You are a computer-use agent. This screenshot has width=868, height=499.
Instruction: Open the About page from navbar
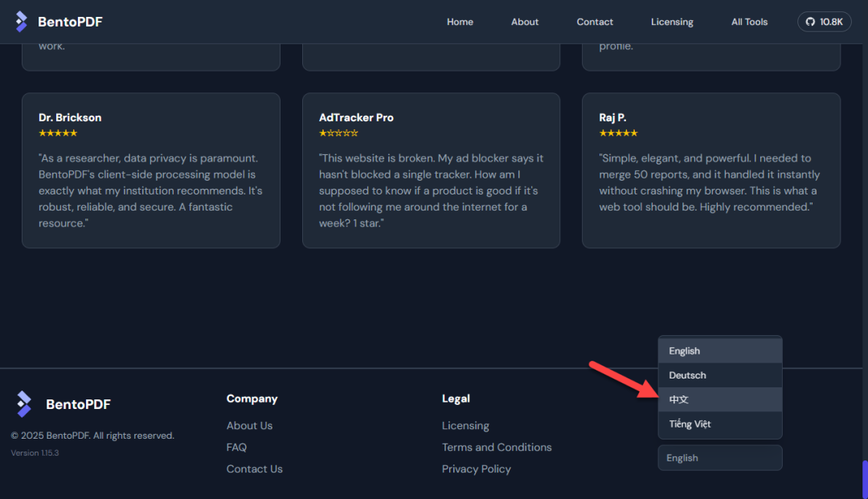click(525, 22)
